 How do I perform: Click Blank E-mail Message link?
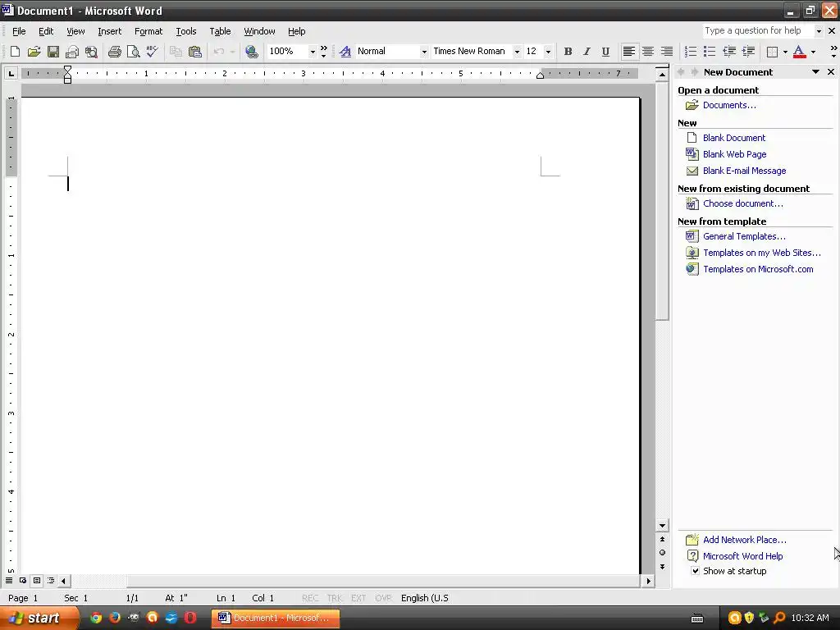[744, 171]
